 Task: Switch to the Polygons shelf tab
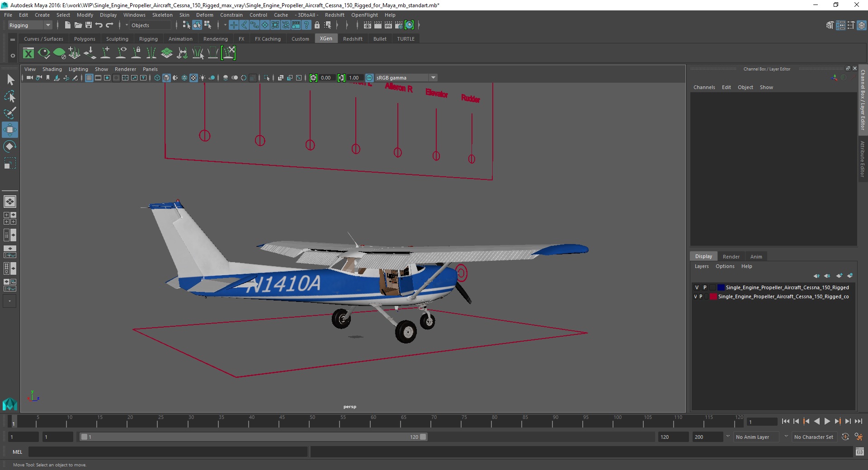tap(85, 39)
